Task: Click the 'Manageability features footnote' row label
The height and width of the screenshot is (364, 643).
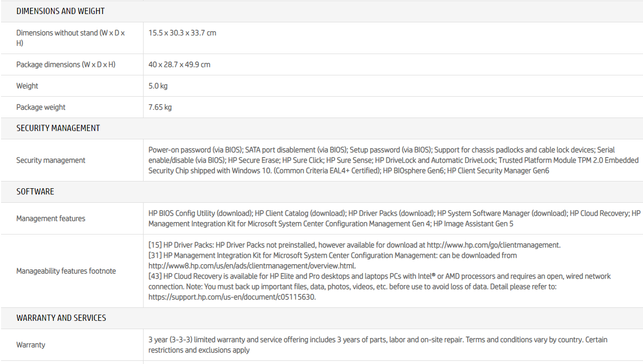Action: click(66, 271)
